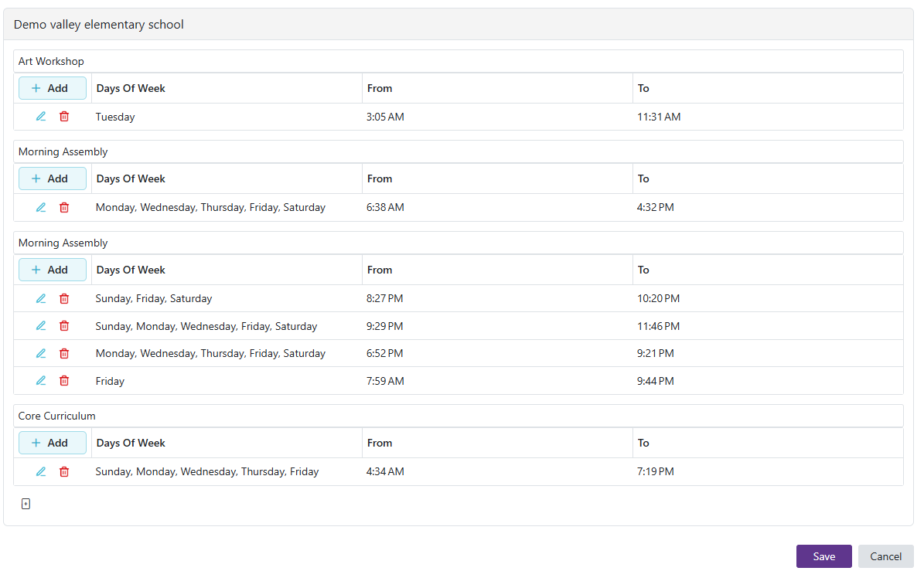Remove the schedule starting at 9:29 PM
This screenshot has height=571, width=924.
[x=64, y=326]
